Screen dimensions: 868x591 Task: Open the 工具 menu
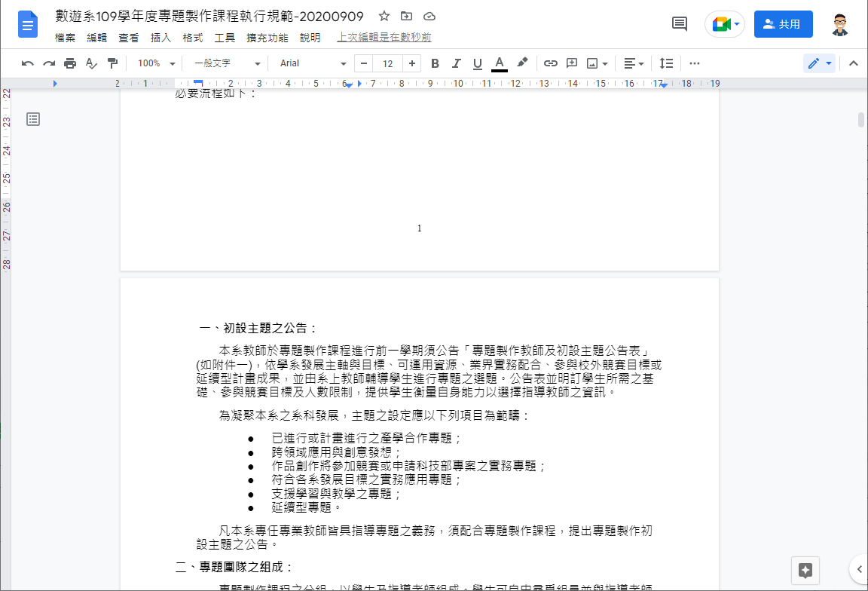(x=225, y=38)
